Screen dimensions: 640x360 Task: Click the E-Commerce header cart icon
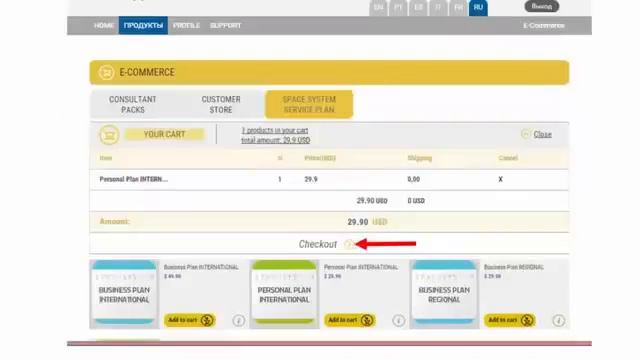(x=107, y=73)
